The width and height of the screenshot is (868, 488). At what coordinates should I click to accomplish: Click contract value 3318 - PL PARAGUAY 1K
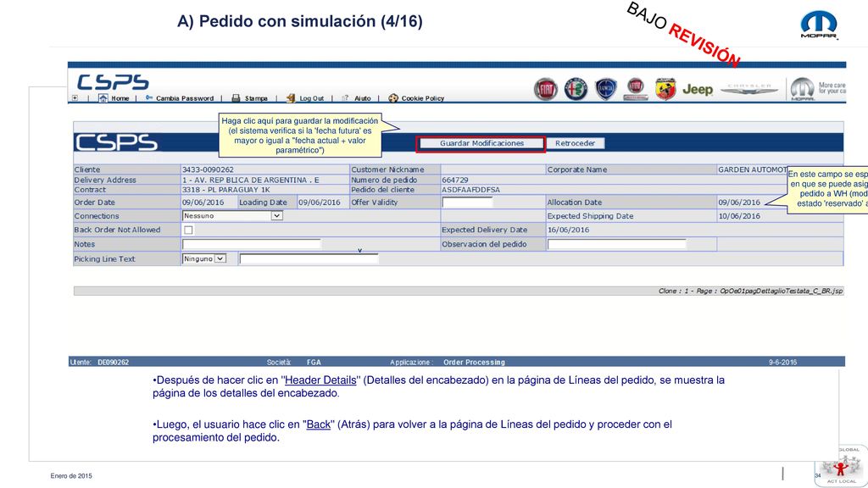225,189
